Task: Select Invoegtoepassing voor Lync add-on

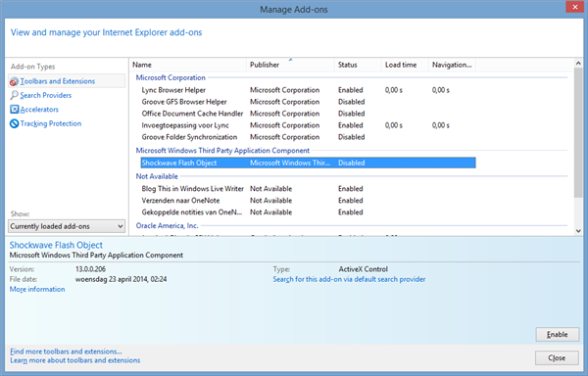Action: (308, 125)
